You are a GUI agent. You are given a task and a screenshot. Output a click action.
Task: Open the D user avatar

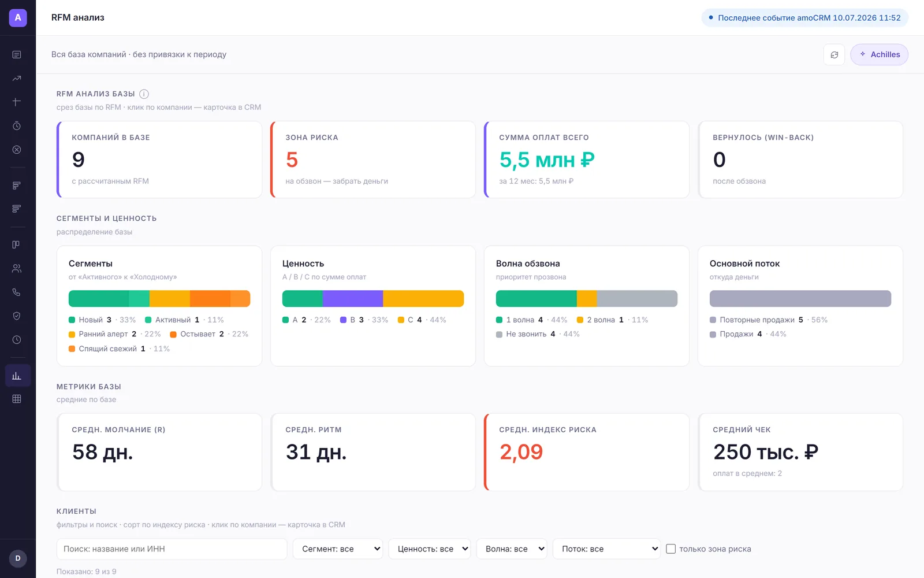click(x=18, y=558)
